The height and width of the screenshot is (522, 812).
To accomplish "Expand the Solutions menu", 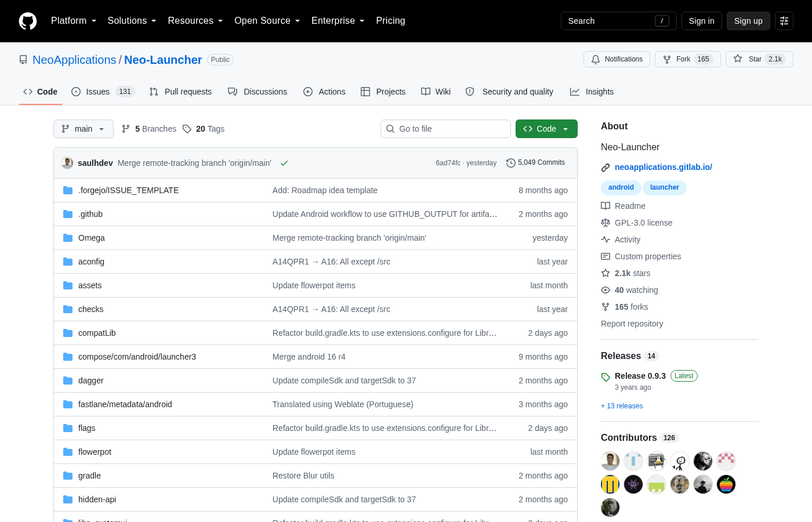I will click(x=132, y=21).
